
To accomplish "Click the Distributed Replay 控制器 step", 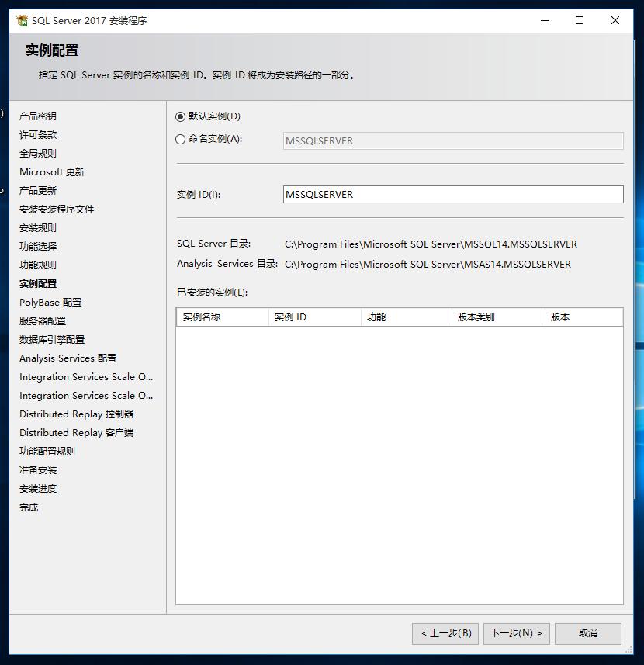I will coord(76,414).
